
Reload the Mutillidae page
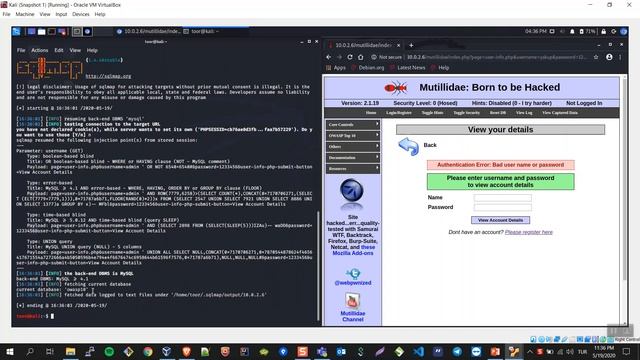[350, 57]
